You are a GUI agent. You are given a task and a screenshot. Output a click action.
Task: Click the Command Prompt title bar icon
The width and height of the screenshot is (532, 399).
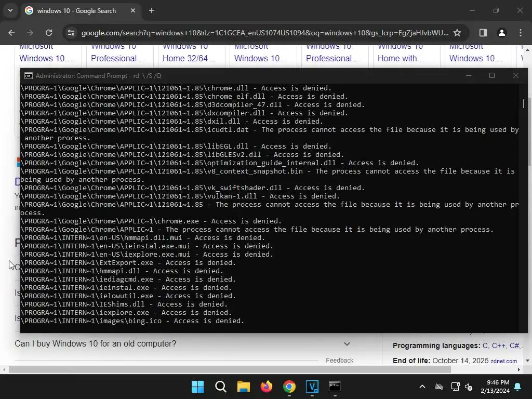[x=29, y=76]
